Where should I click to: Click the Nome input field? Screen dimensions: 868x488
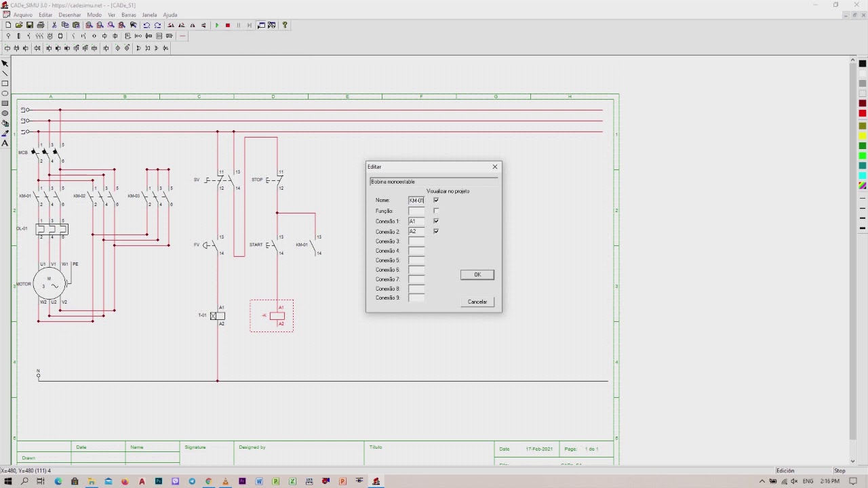click(x=416, y=201)
